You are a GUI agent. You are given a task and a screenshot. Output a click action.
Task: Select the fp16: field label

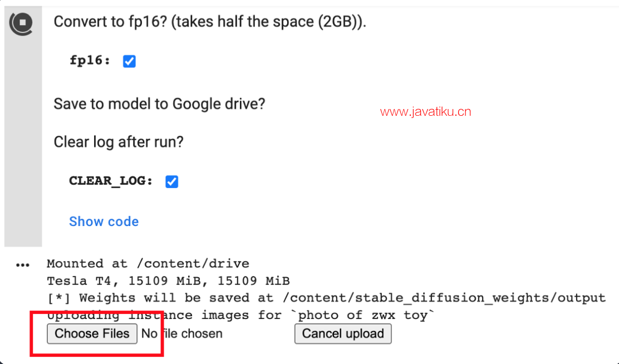90,61
